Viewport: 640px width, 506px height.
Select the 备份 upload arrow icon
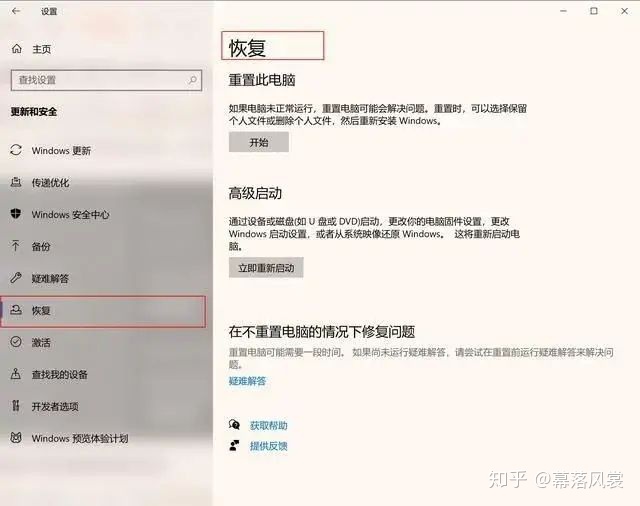(16, 246)
